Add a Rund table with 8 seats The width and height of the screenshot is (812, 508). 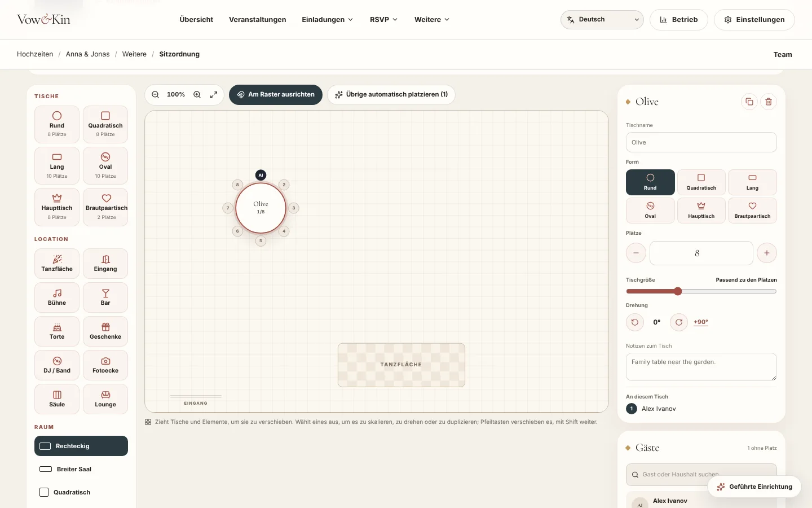click(x=57, y=124)
